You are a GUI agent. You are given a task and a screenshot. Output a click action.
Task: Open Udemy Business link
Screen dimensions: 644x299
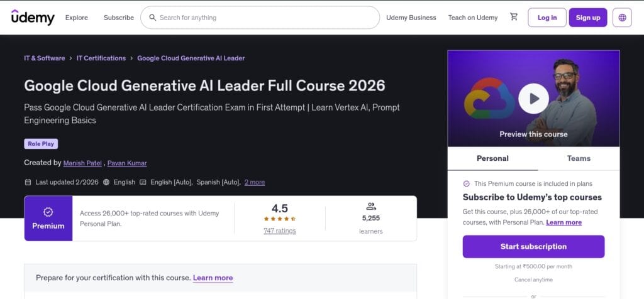click(411, 18)
